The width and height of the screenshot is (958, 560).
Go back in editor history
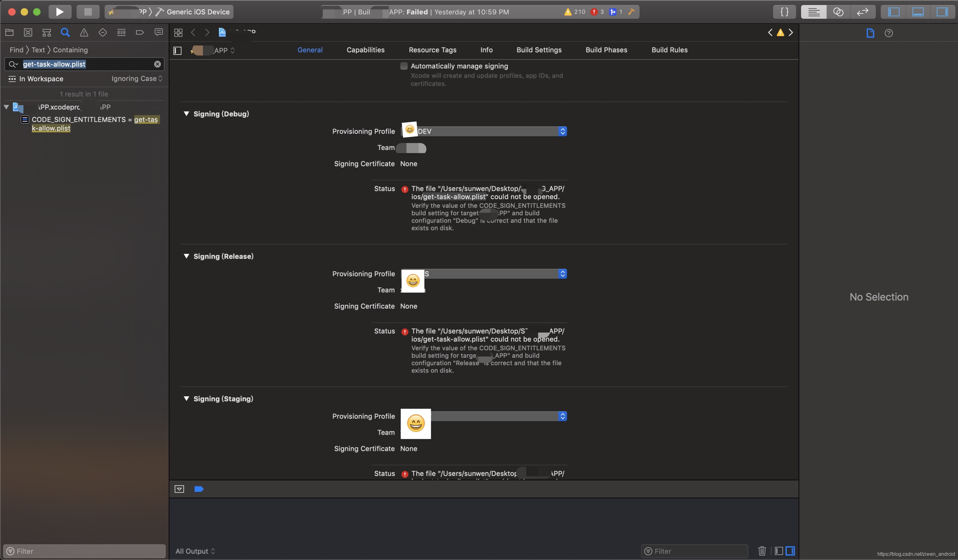[x=193, y=33]
